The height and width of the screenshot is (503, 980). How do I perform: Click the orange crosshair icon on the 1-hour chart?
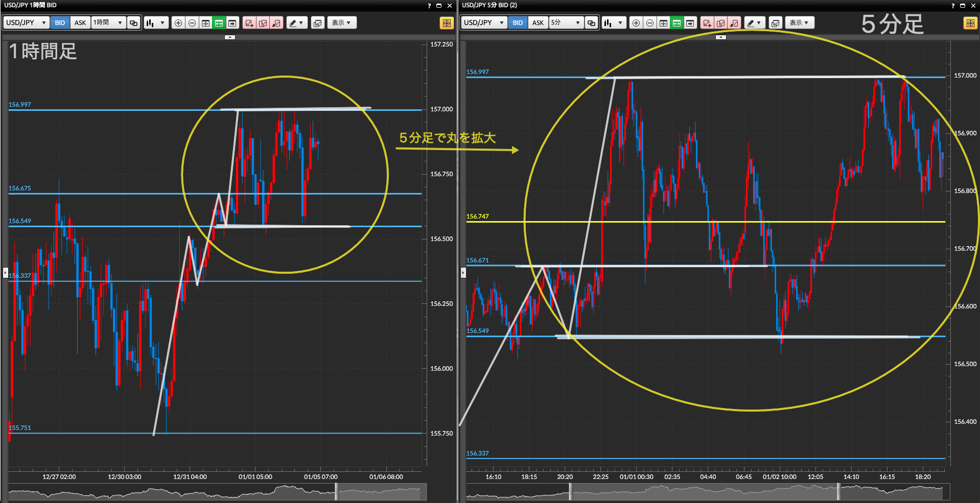(x=446, y=23)
